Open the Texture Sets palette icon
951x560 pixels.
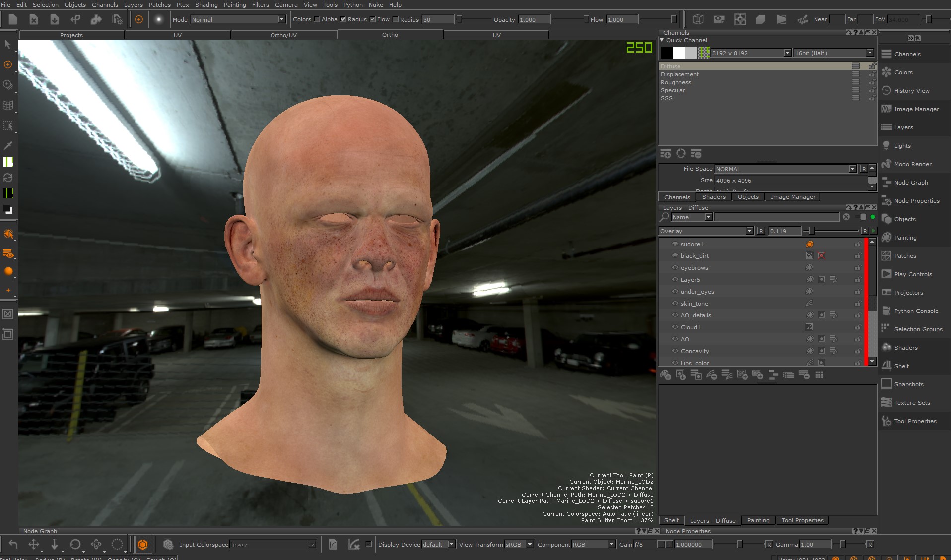[x=886, y=403]
